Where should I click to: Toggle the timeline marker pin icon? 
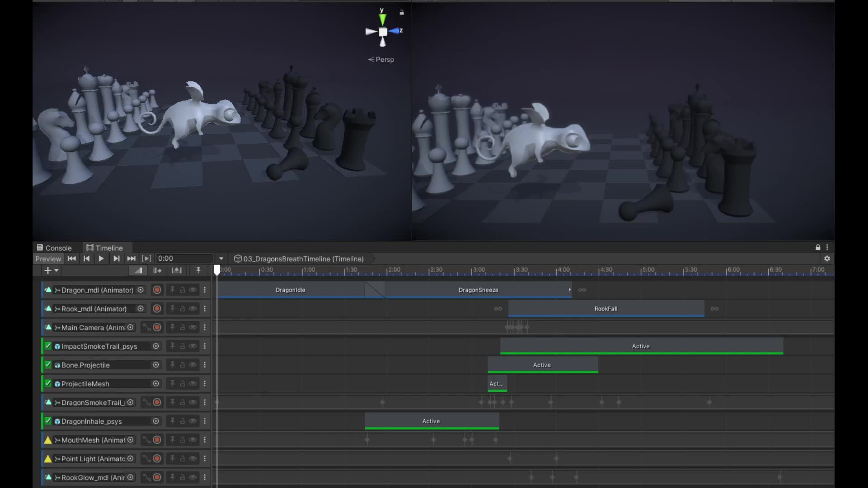[x=198, y=270]
